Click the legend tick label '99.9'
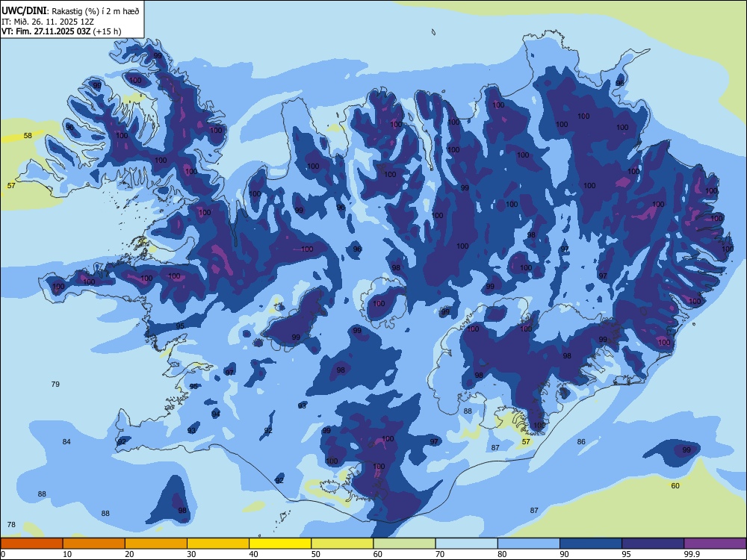The height and width of the screenshot is (560, 747). [691, 554]
